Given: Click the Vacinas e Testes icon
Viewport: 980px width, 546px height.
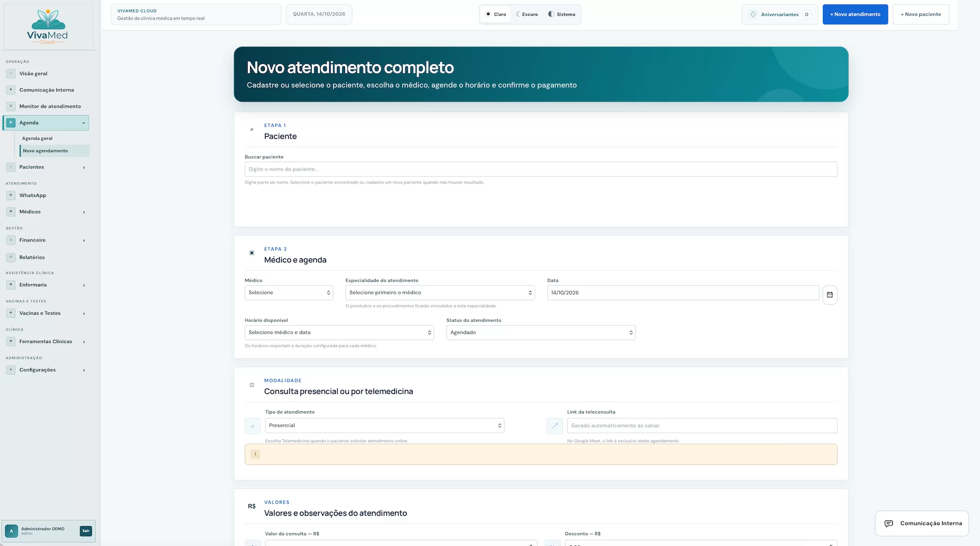Looking at the screenshot, I should coord(11,313).
